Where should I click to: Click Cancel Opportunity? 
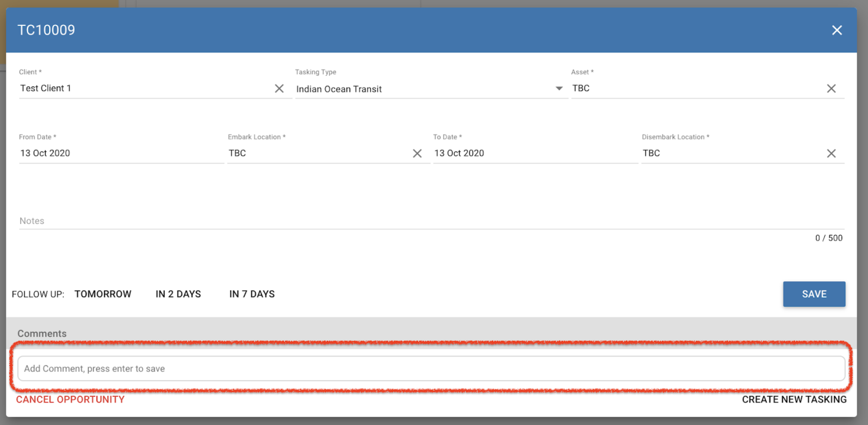70,399
